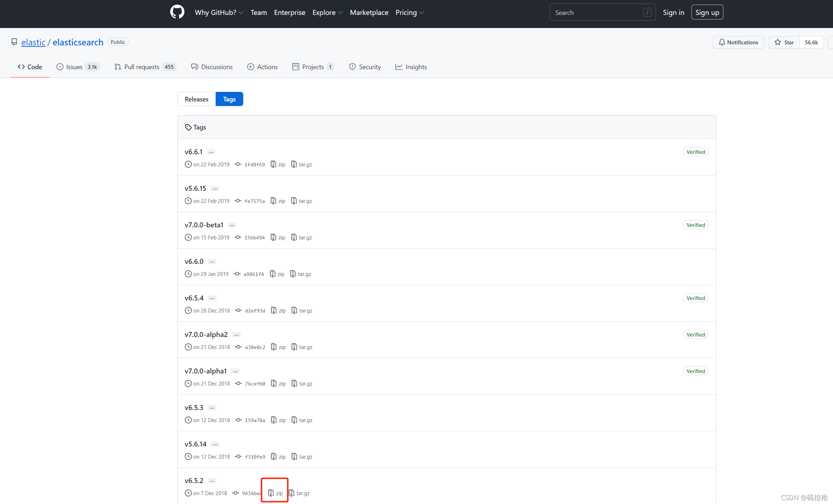Download v6.5.4 tar.gz archive
The height and width of the screenshot is (504, 833).
pos(302,311)
